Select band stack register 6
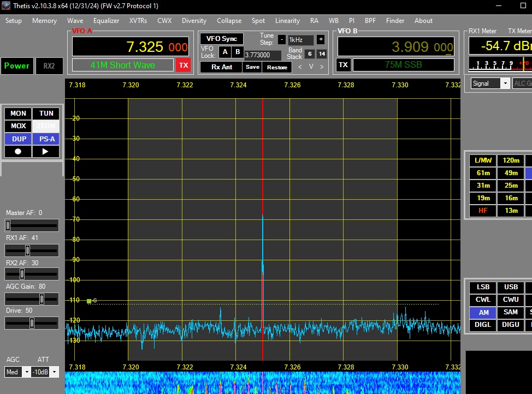Image resolution: width=532 pixels, height=394 pixels. tap(310, 54)
